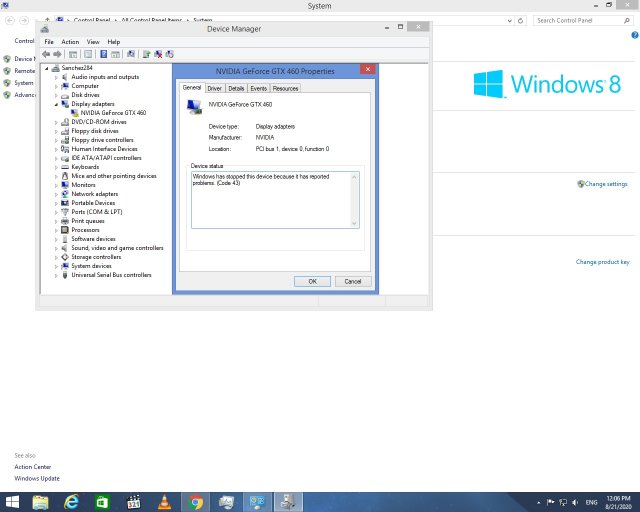Screen dimensions: 640x512
Task: Click the Help icon in Device Manager toolbar
Action: (103, 54)
